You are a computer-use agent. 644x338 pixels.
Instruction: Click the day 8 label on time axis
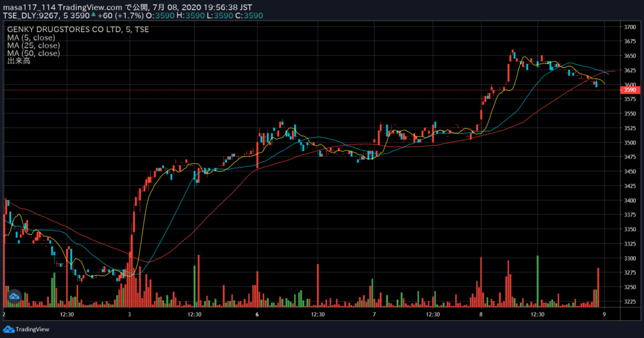[480, 315]
